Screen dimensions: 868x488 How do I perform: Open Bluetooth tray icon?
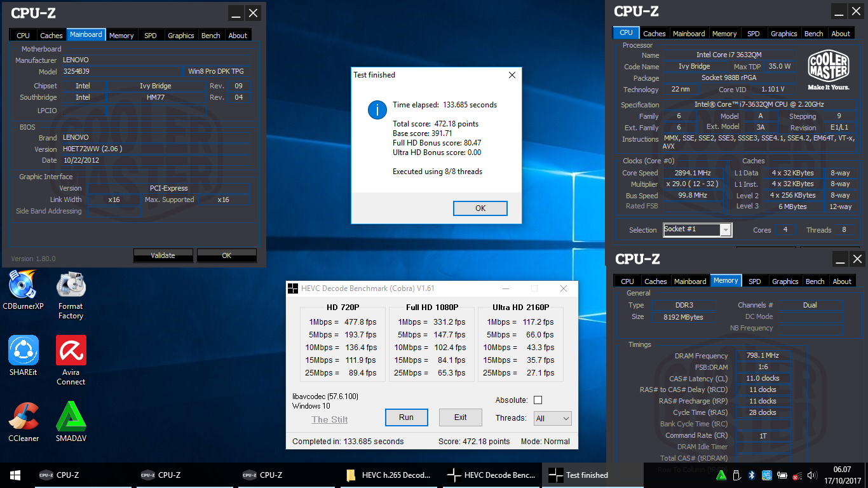[x=751, y=475]
